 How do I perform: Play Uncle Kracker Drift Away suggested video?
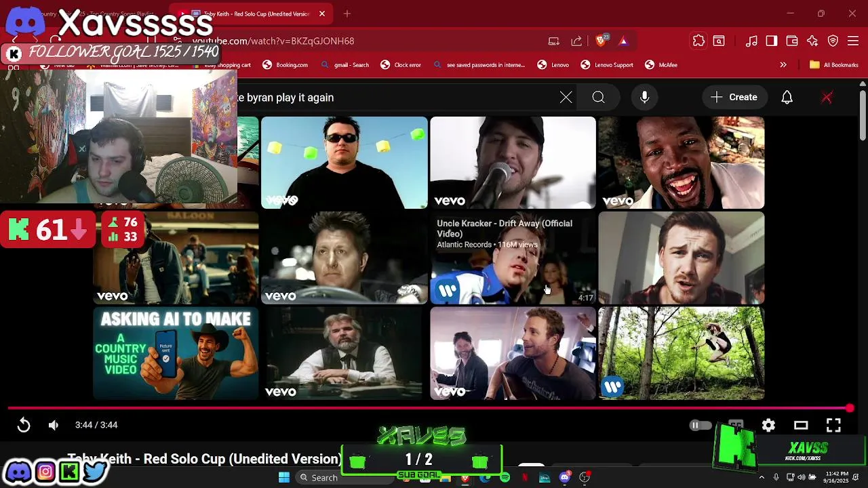513,258
